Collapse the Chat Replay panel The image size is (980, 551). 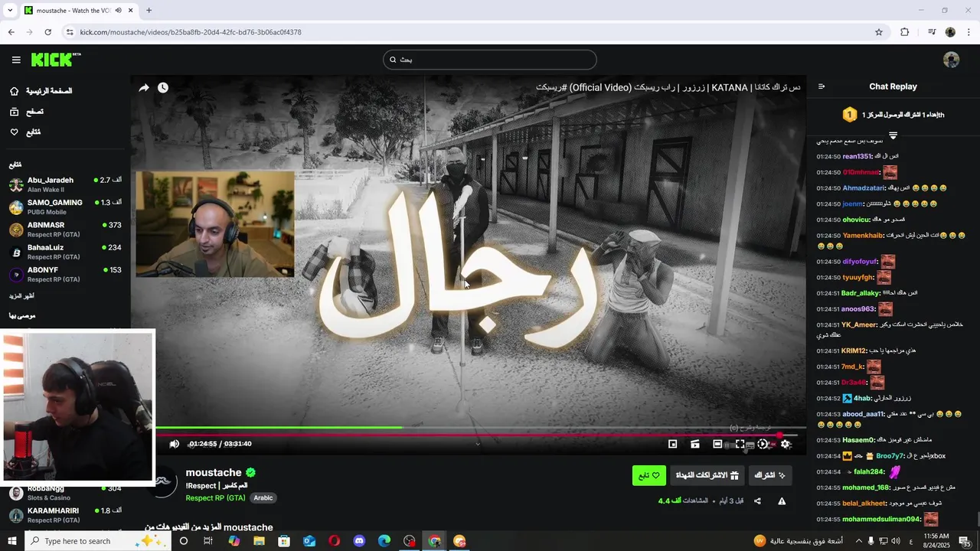tap(822, 86)
